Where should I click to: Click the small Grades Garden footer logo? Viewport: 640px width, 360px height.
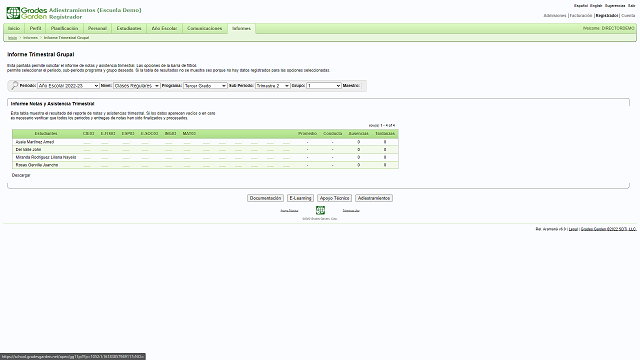(x=320, y=210)
